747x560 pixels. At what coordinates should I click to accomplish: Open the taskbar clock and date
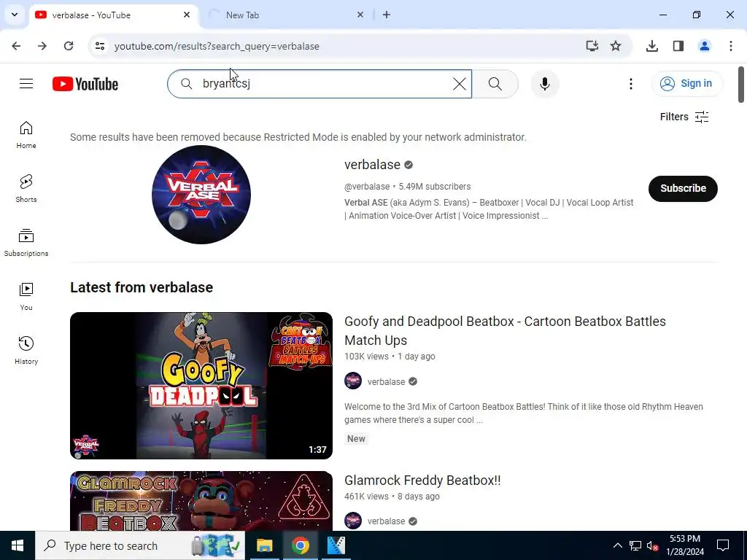point(685,545)
